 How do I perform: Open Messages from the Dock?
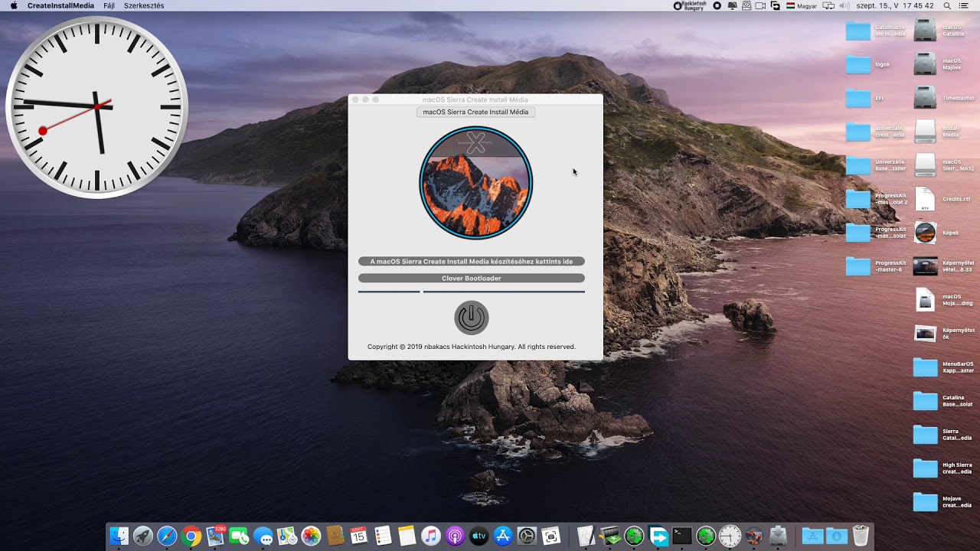pos(263,536)
